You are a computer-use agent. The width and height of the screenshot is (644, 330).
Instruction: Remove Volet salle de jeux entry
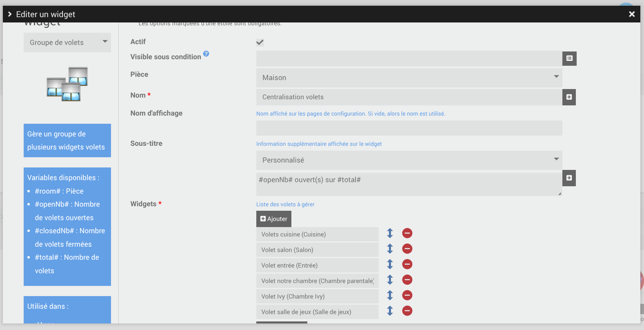407,311
